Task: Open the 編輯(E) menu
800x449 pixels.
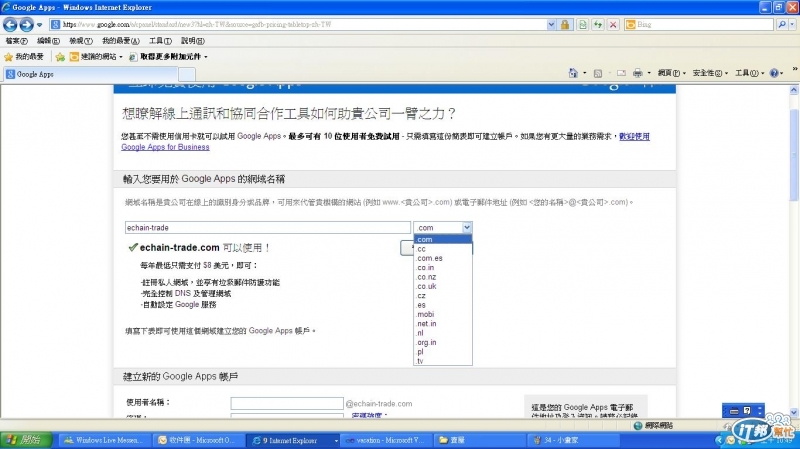Action: click(x=48, y=41)
